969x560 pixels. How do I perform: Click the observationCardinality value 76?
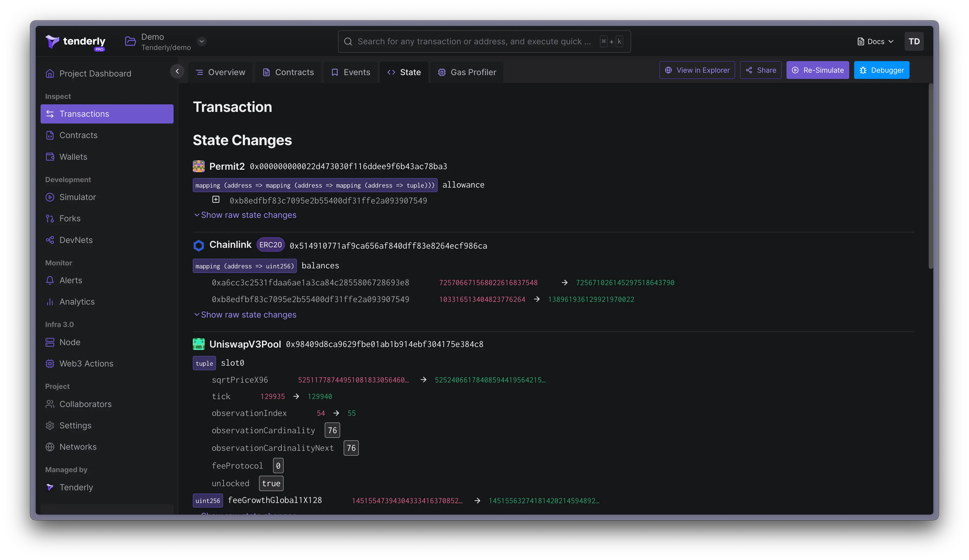332,431
